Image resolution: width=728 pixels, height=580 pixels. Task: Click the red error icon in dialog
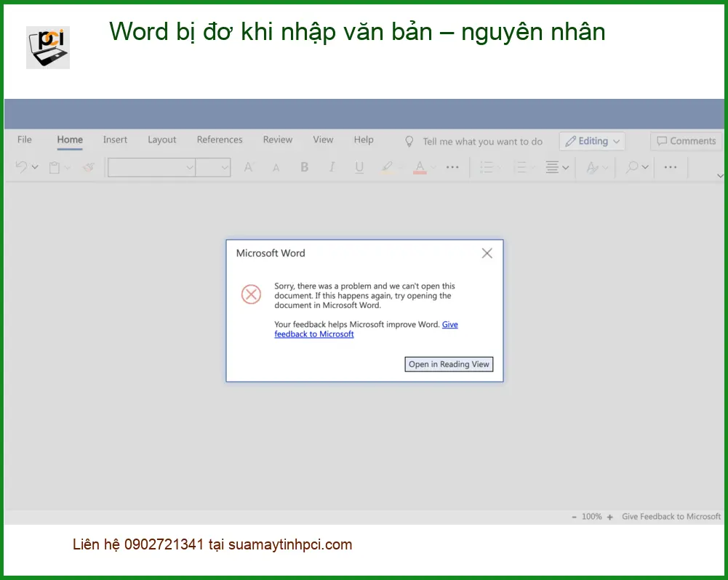coord(251,294)
